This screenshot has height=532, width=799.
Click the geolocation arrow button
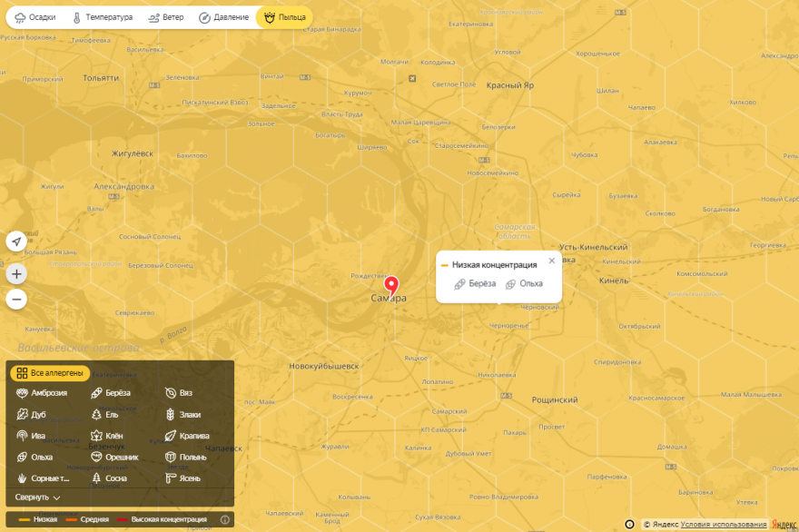tap(16, 241)
